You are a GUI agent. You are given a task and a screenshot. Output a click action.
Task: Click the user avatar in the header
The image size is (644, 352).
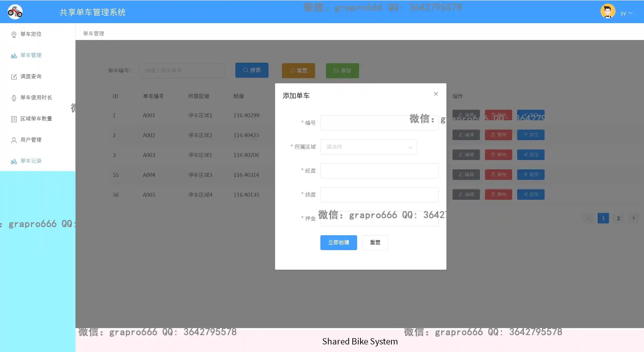click(608, 12)
